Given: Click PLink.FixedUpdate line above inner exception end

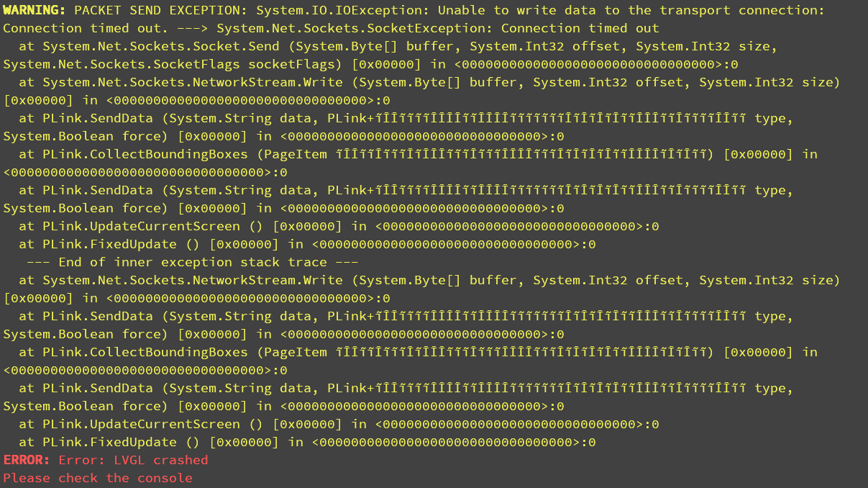Looking at the screenshot, I should coord(307,244).
